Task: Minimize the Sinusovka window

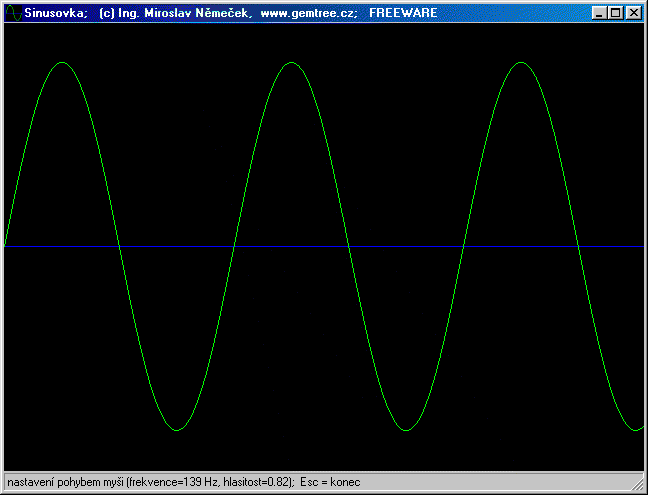Action: [x=598, y=13]
